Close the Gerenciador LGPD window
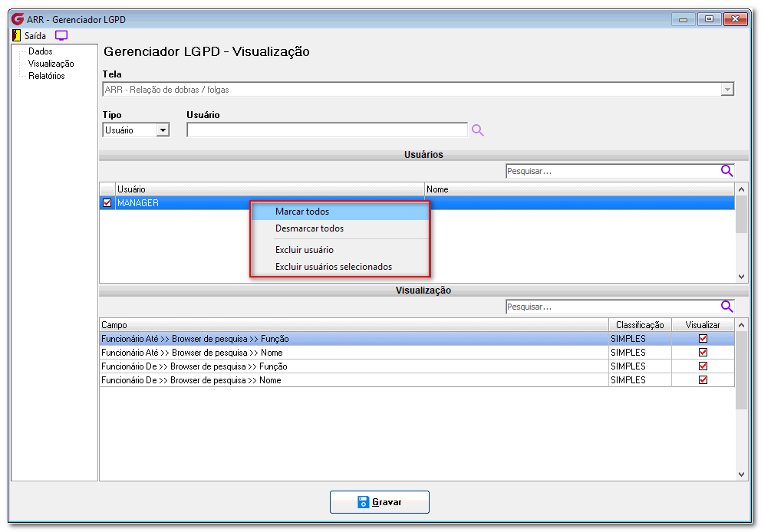This screenshot has width=761, height=532. [x=735, y=19]
